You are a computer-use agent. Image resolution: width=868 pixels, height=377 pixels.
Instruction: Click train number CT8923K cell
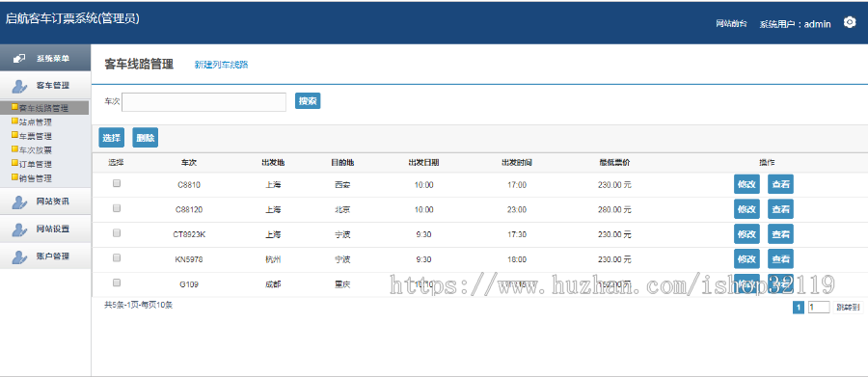[x=189, y=234]
